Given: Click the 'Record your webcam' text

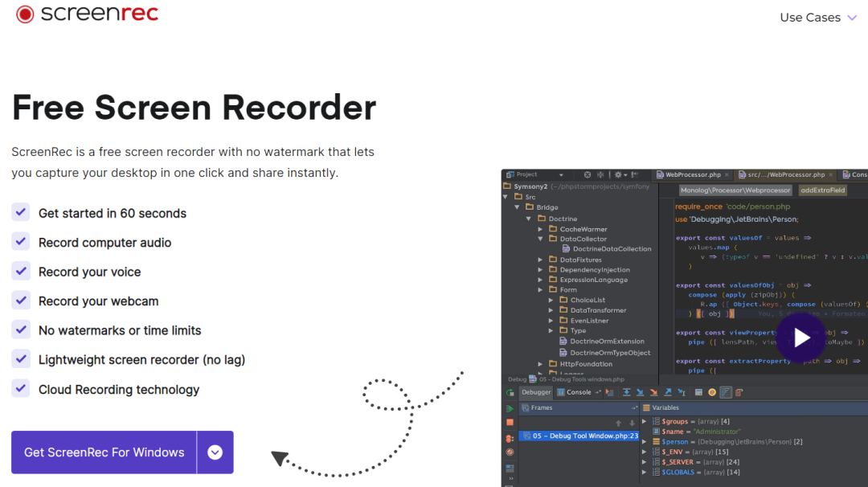Looking at the screenshot, I should 99,301.
